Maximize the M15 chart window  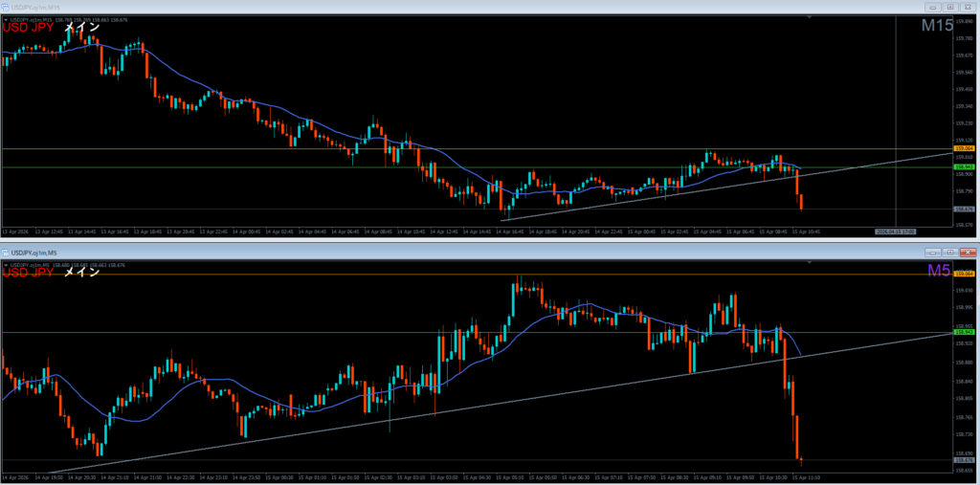pos(950,7)
